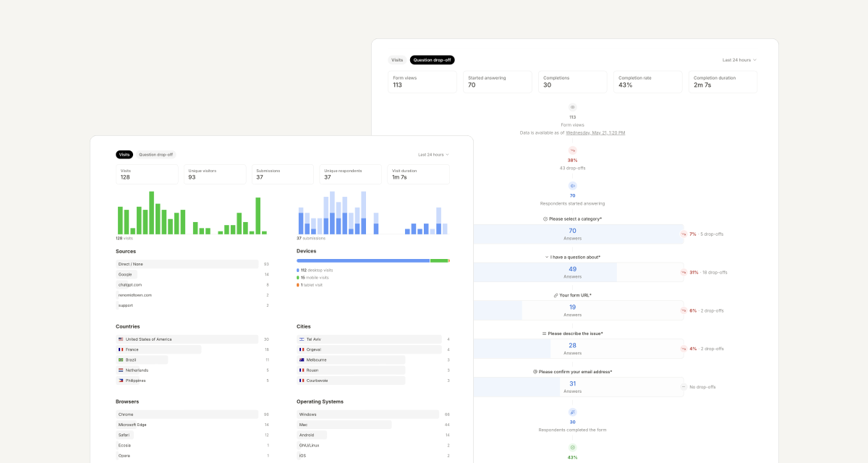Click the grey icon beside No drop-offs
The width and height of the screenshot is (868, 463).
click(x=683, y=387)
